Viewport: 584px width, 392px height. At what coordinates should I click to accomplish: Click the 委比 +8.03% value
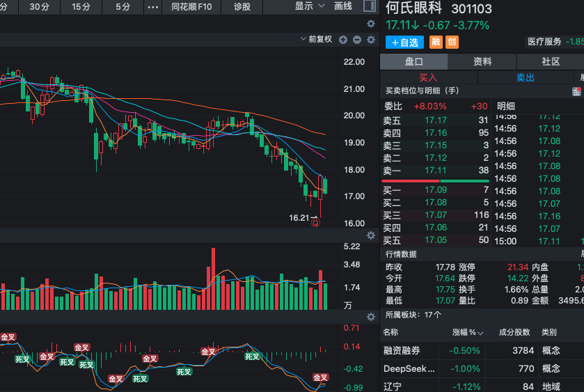tap(429, 107)
